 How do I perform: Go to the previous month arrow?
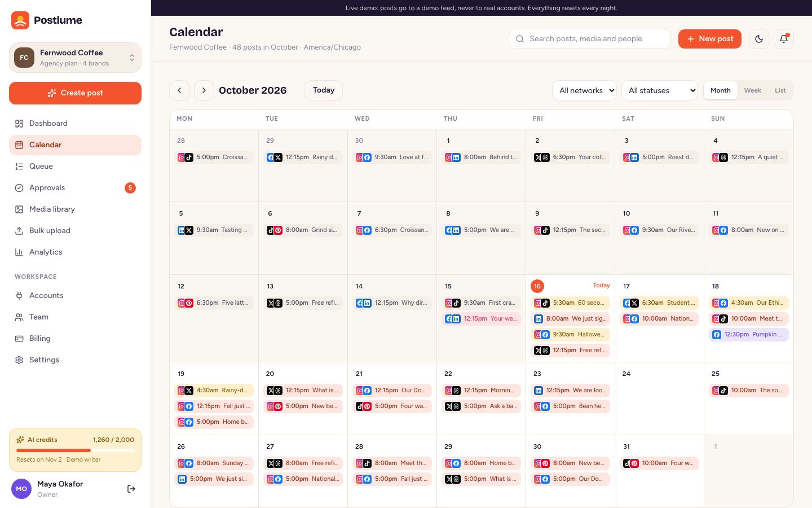click(x=179, y=90)
